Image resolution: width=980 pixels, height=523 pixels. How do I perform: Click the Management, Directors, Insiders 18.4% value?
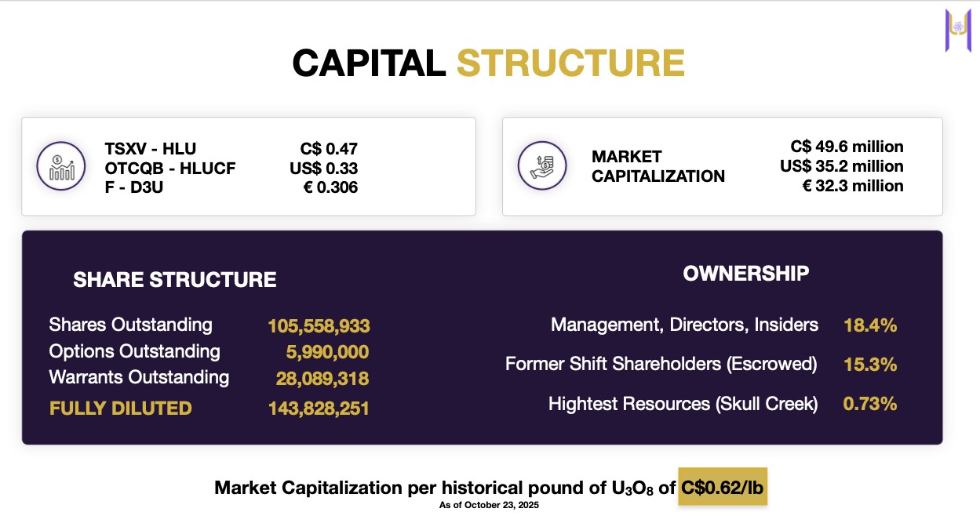(869, 325)
